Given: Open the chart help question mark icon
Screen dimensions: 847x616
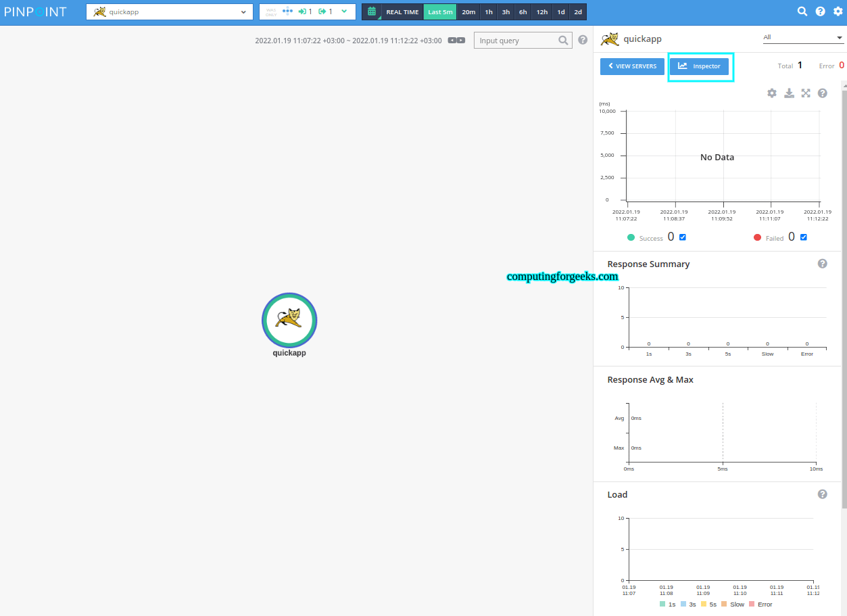Looking at the screenshot, I should point(822,93).
